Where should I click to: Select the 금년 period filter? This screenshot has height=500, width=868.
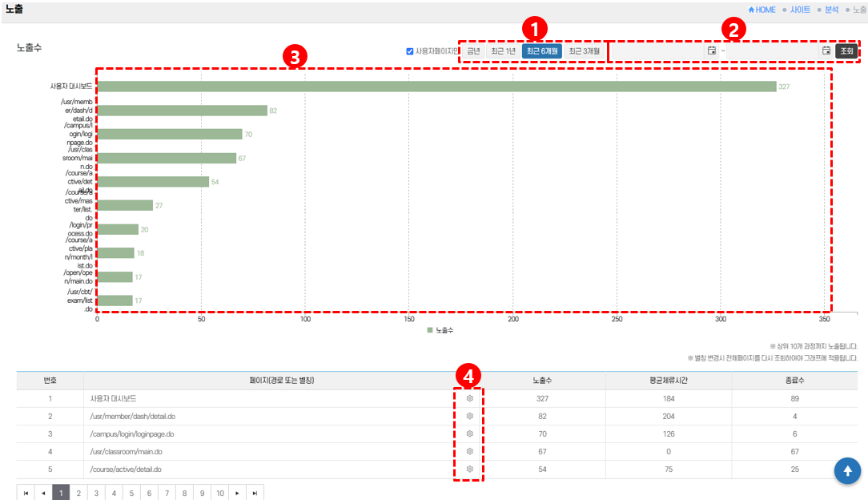[473, 50]
